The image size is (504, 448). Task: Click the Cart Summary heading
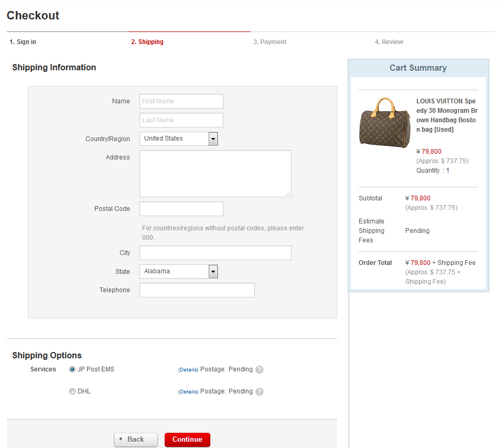point(418,68)
